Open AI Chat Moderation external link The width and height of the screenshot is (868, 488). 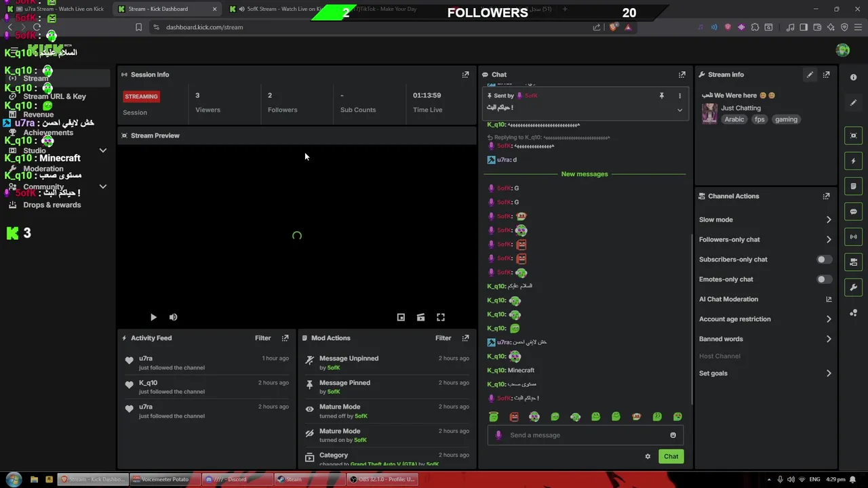828,299
